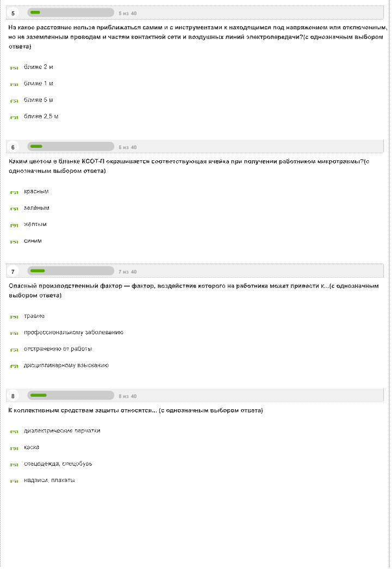Pick 'дисциплинарному взысканию' option

click(14, 366)
